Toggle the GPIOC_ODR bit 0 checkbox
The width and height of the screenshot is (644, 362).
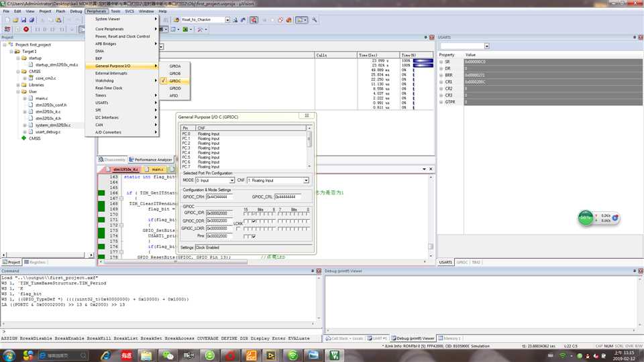pos(308,221)
